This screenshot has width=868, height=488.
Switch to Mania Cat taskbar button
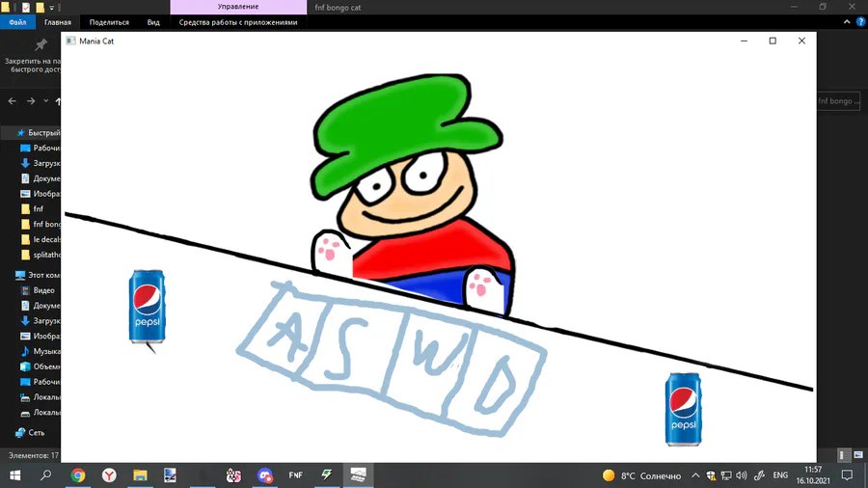click(x=358, y=475)
